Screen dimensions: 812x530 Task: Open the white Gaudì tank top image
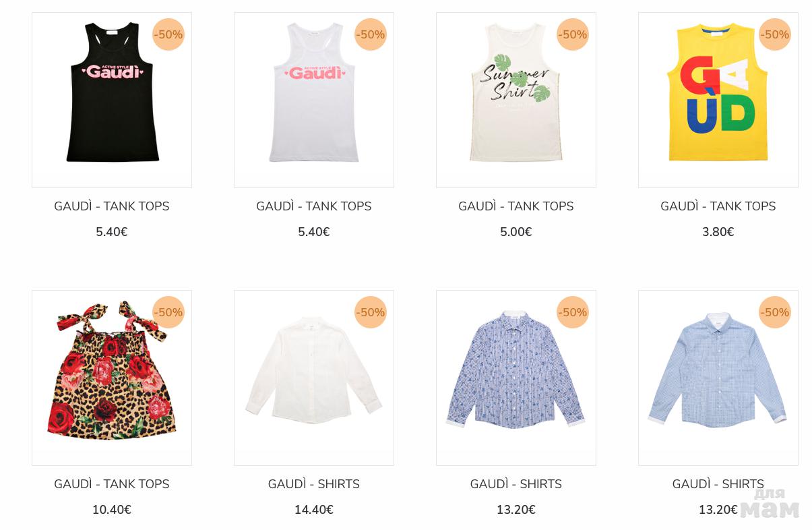(x=314, y=100)
